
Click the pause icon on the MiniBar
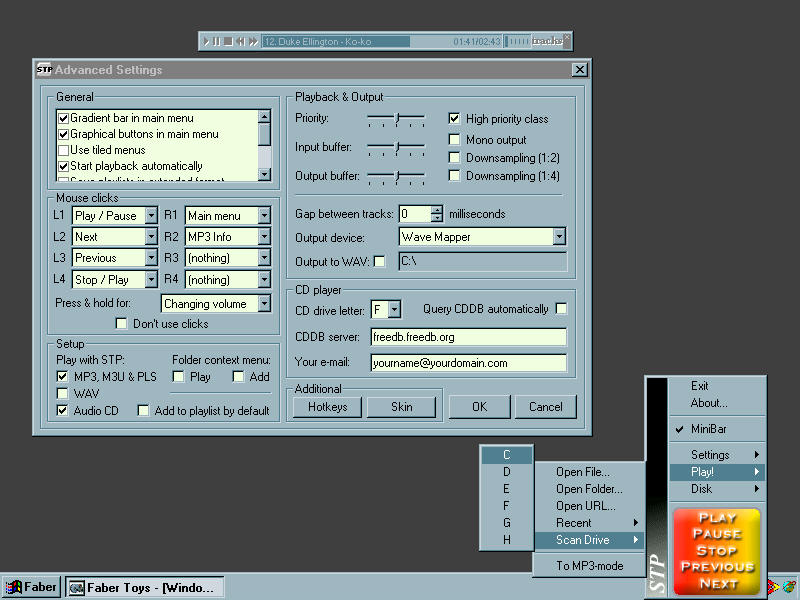(x=217, y=41)
